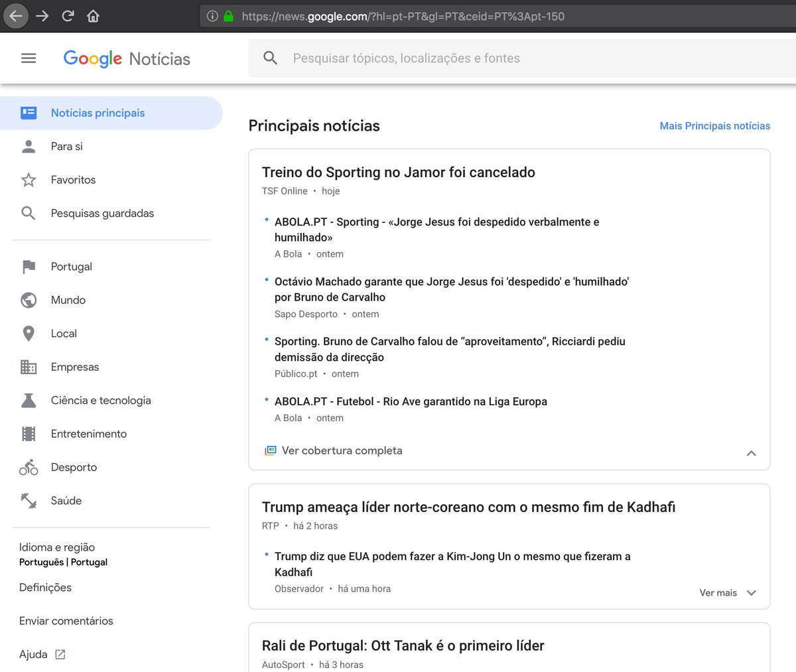Open Bruno de Carvalho aproveitamento article
Screen dimensions: 796x672
point(450,349)
